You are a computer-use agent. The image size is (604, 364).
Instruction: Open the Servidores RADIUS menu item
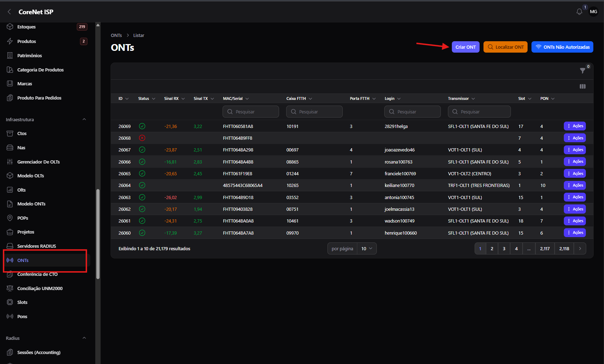pos(37,246)
